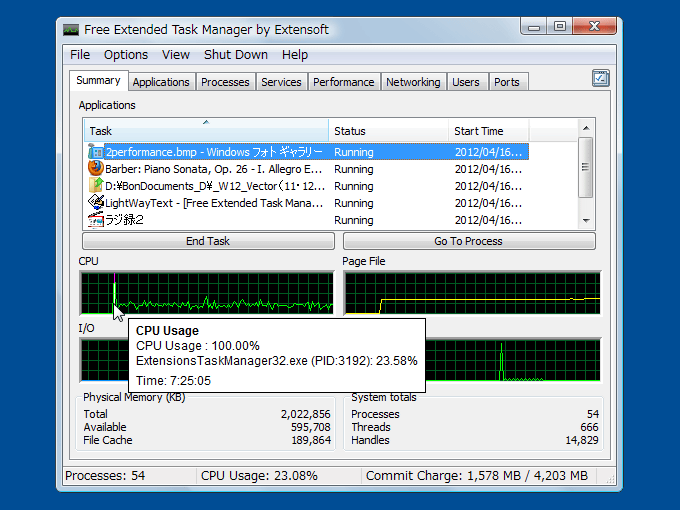The height and width of the screenshot is (510, 680).
Task: Click folder icon of D:¥BonDocuments task
Action: coord(95,185)
